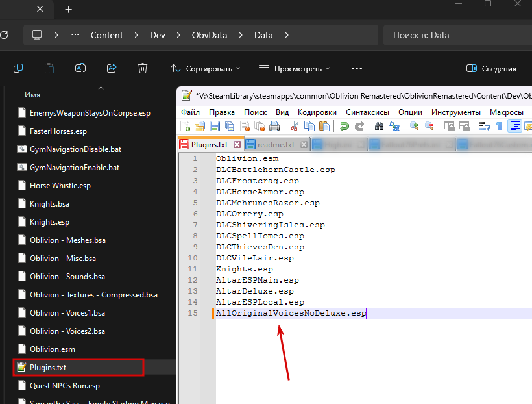The width and height of the screenshot is (532, 404).
Task: Select GymNavigationDisable.bat file
Action: click(76, 149)
